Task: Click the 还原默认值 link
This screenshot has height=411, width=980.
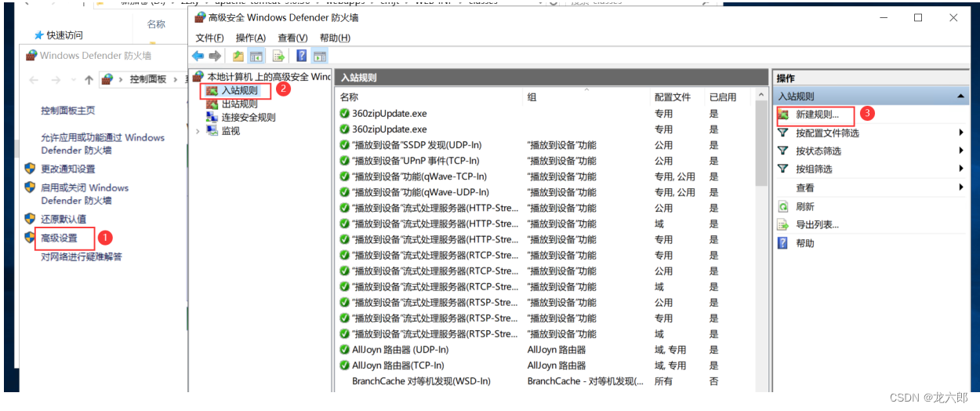Action: pyautogui.click(x=64, y=219)
